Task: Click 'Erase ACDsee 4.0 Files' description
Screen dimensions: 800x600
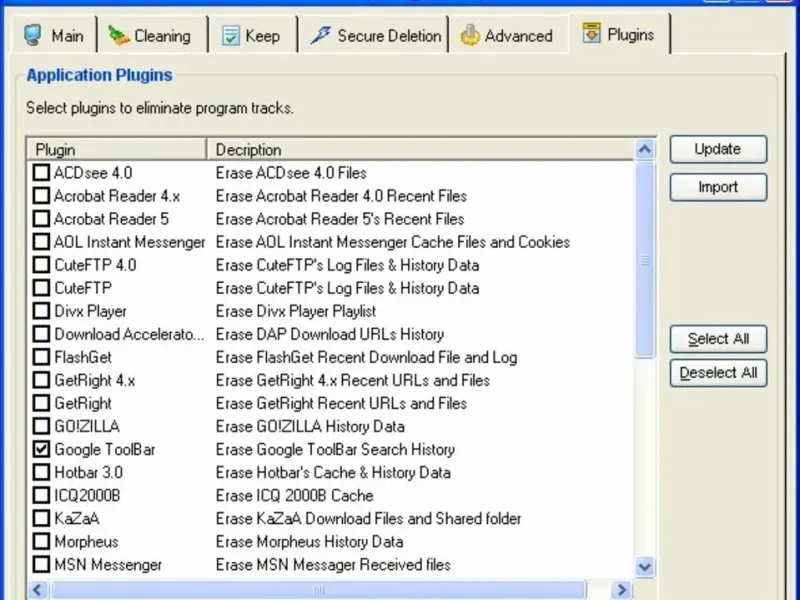Action: coord(291,172)
